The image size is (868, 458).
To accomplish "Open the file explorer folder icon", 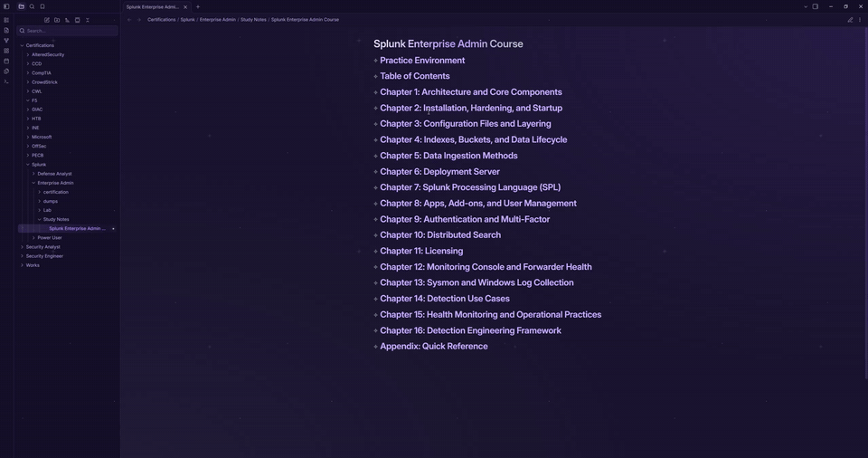I will (21, 6).
